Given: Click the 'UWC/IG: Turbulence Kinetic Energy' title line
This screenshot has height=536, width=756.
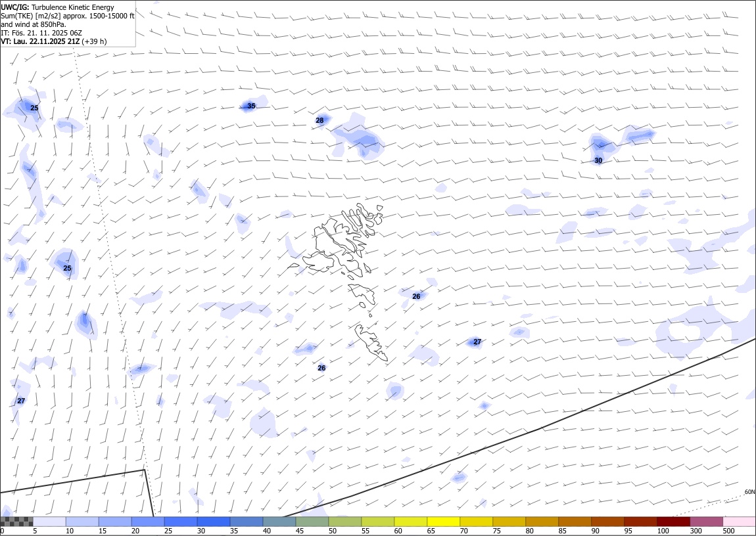Looking at the screenshot, I should 57,7.
